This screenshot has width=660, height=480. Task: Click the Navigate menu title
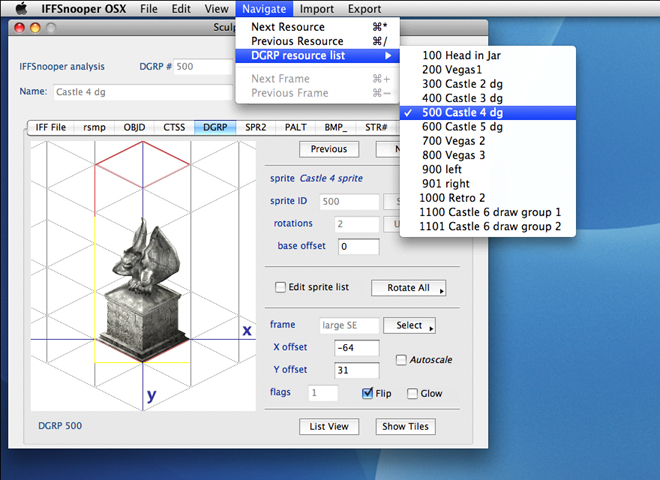264,8
